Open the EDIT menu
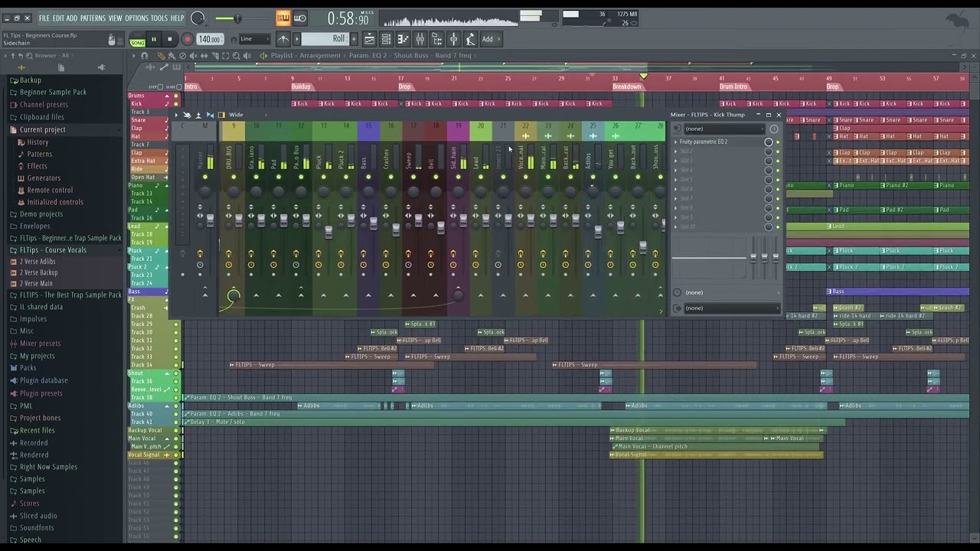This screenshot has height=551, width=980. tap(58, 18)
